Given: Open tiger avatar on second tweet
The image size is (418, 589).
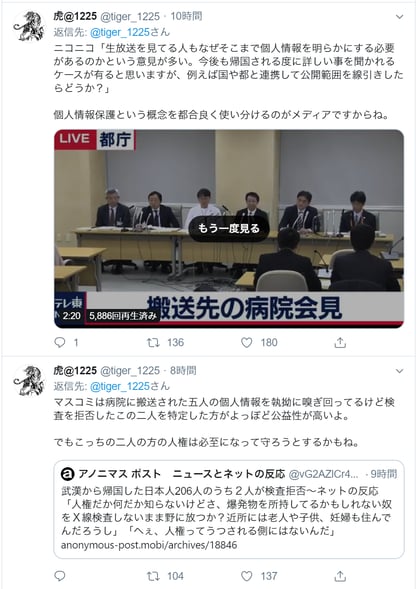Looking at the screenshot, I should [x=29, y=381].
